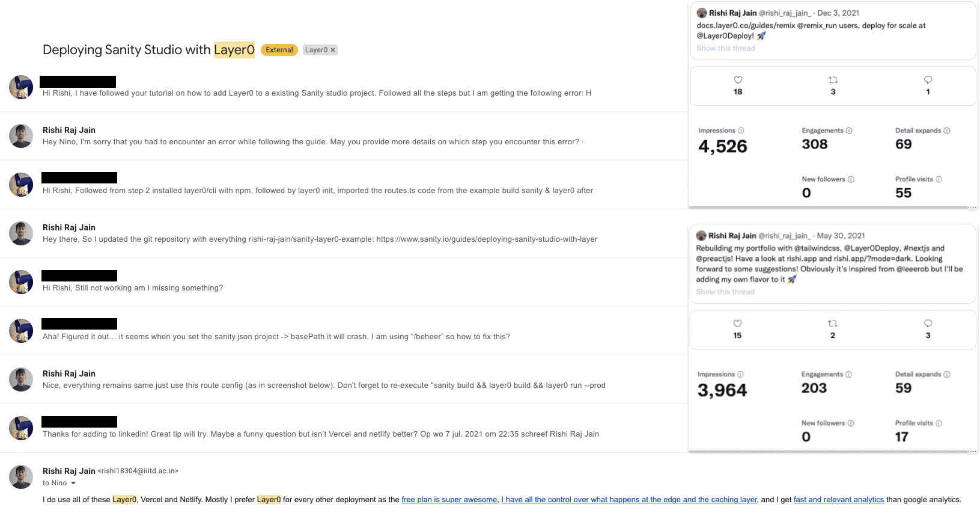The width and height of the screenshot is (980, 513).
Task: Open Impressions info icon beside 3,964
Action: click(740, 374)
